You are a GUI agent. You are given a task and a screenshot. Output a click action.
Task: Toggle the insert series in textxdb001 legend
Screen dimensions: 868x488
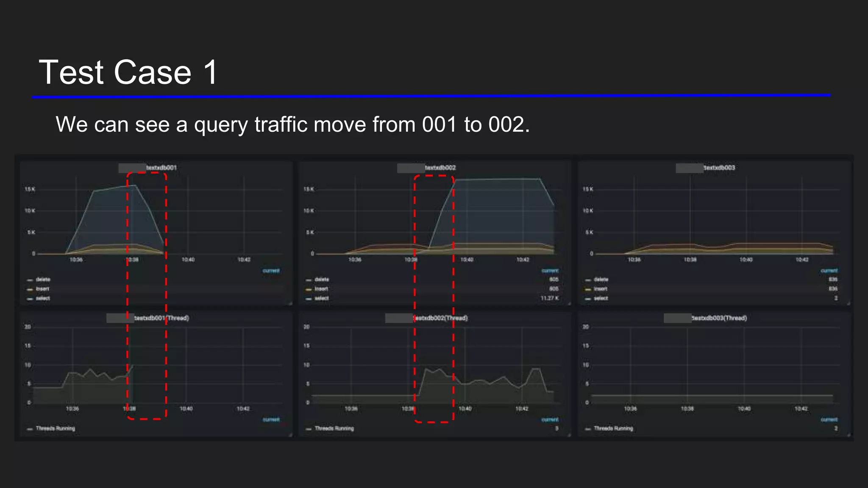[x=42, y=289]
